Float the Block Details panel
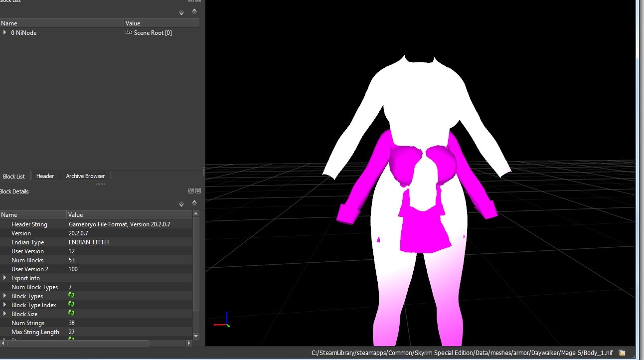This screenshot has width=644, height=360. coord(191,191)
